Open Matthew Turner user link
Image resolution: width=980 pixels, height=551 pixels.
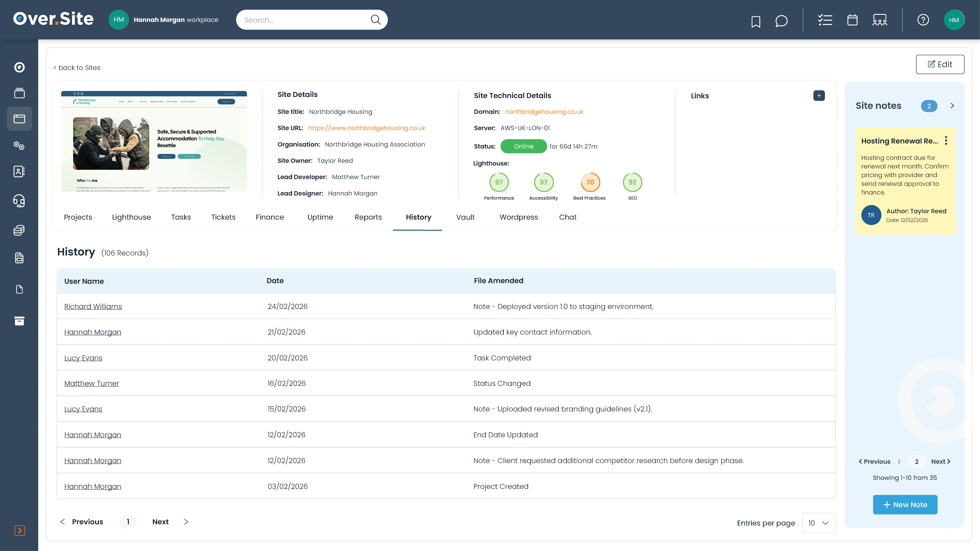[92, 383]
